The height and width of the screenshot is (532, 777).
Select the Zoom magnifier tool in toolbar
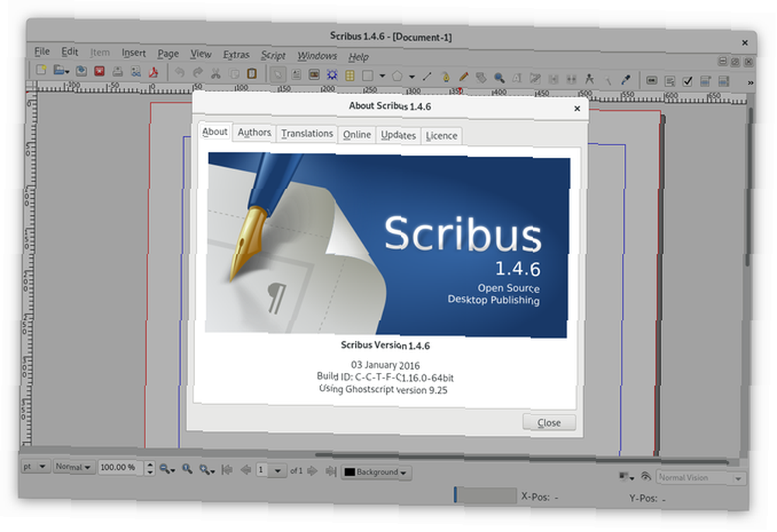(499, 77)
